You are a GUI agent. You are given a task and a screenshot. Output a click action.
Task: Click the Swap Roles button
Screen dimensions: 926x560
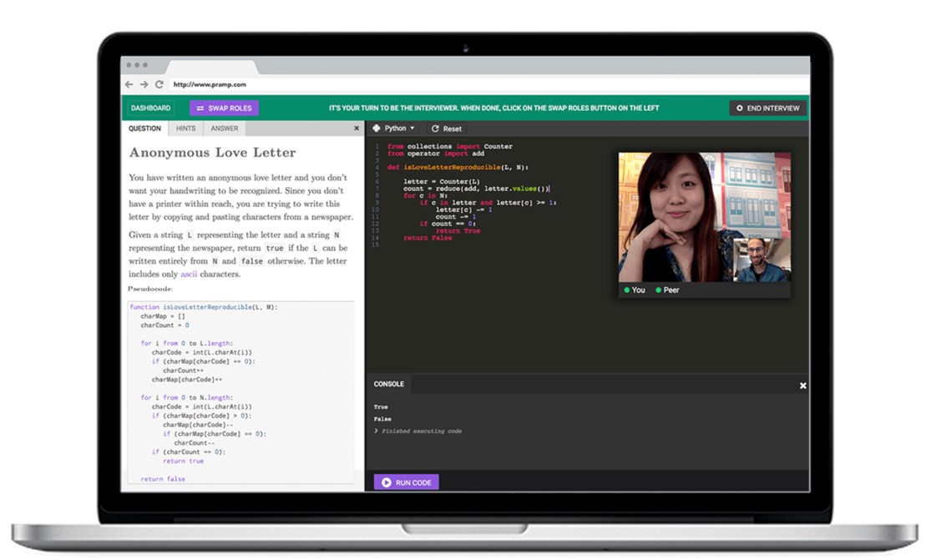pos(224,108)
